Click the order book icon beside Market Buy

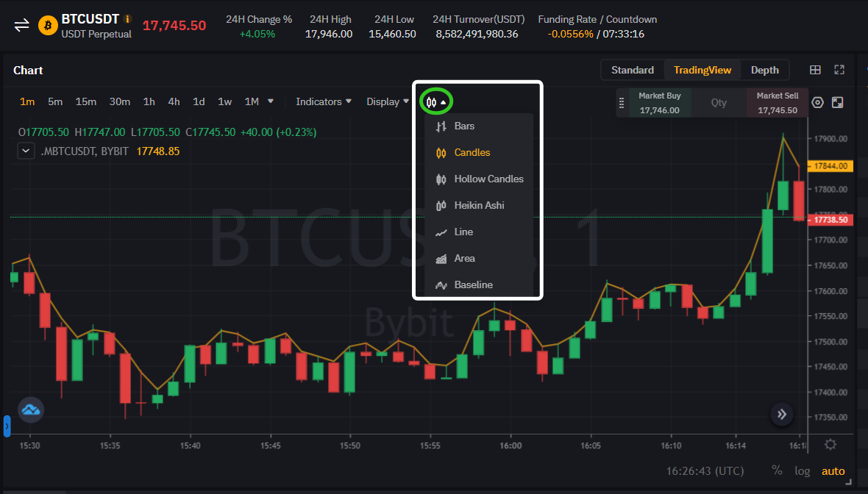tap(620, 102)
